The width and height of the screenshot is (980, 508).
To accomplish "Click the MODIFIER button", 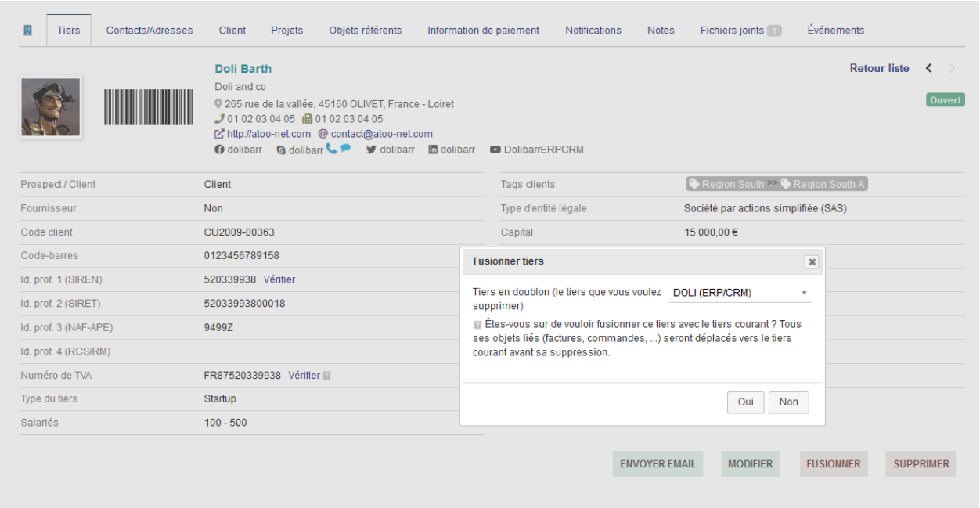I will (x=750, y=464).
